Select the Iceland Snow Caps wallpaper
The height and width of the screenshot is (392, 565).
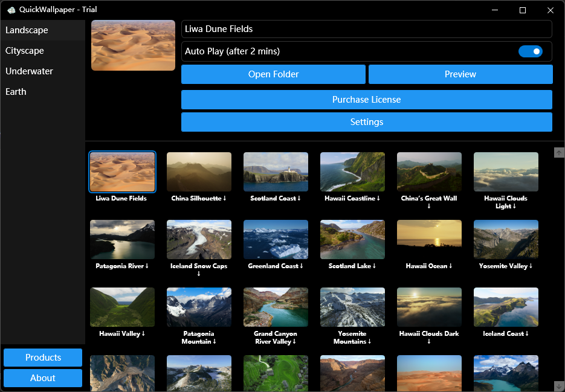199,239
